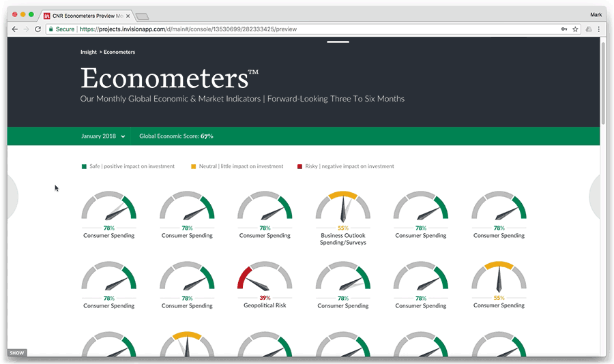
Task: Click the SHOW button at bottom left
Action: pos(17,352)
